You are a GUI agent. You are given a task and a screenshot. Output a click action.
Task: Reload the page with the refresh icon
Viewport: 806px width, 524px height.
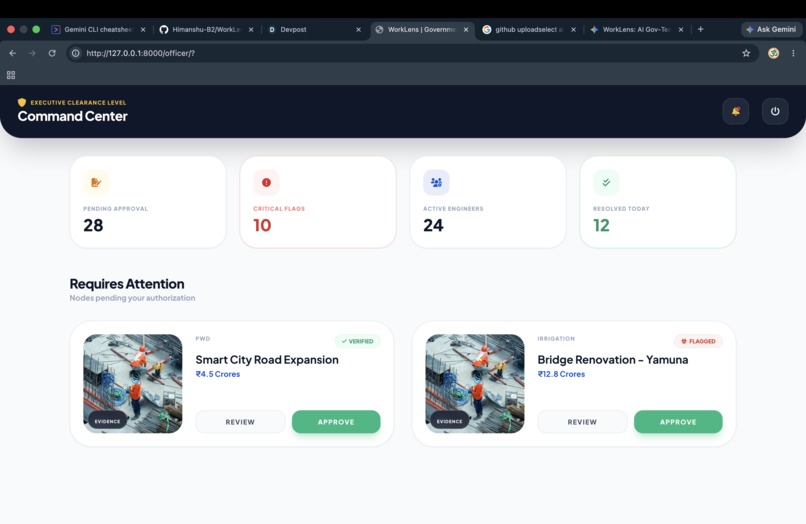click(52, 53)
